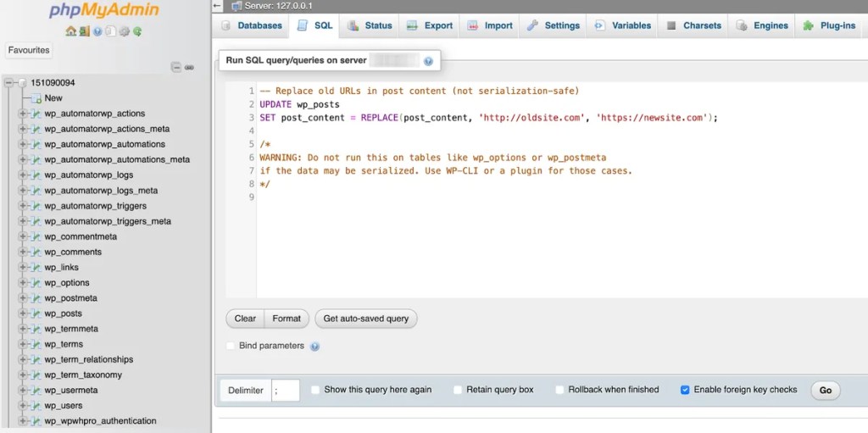Expand wp_automatorwp_actions_meta table node
Viewport: 868px width, 433px height.
(23, 129)
